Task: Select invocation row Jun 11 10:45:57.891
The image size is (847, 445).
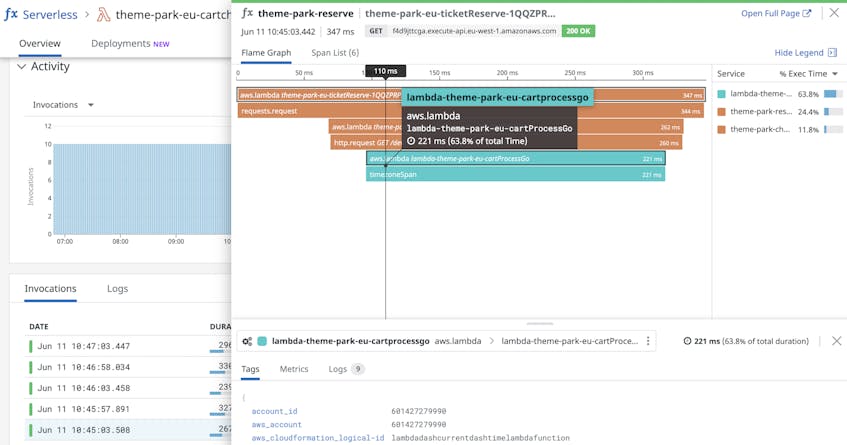Action: click(x=129, y=409)
